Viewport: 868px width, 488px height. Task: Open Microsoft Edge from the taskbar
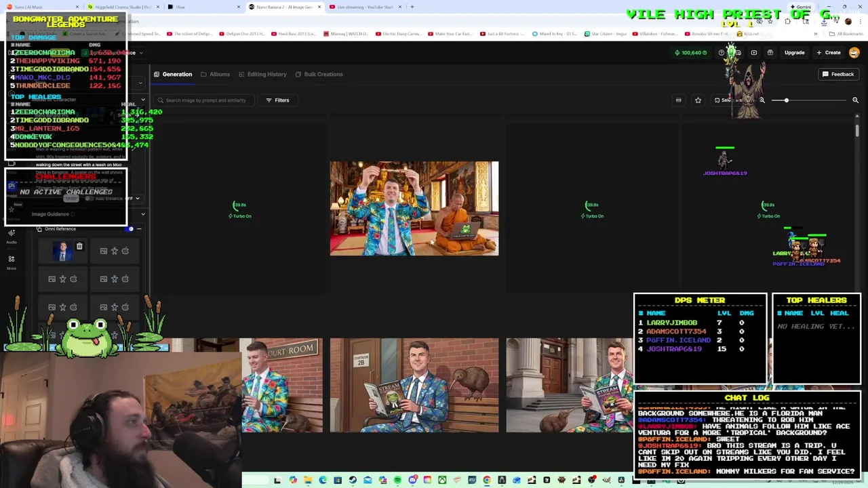pos(323,481)
